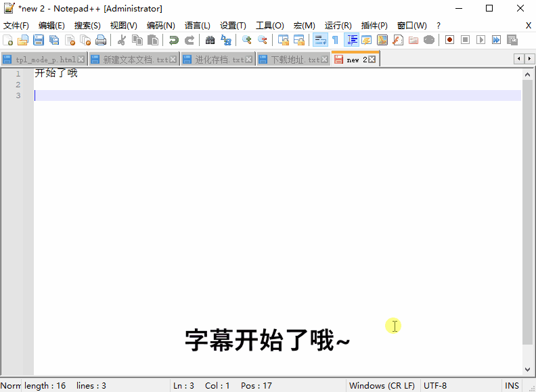Toggle INS insert mode in status bar
Image resolution: width=536 pixels, height=392 pixels.
pyautogui.click(x=512, y=386)
